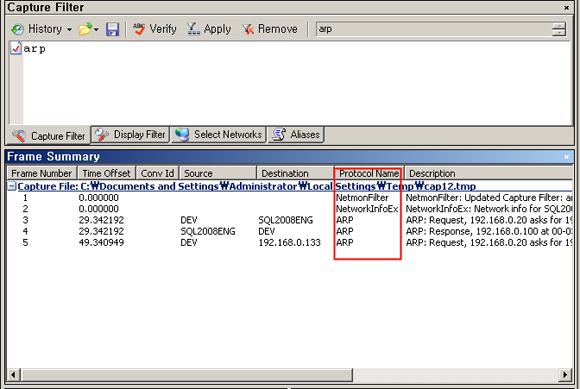Click source SQL2008ENG in frame 4
580x389 pixels.
pyautogui.click(x=208, y=231)
